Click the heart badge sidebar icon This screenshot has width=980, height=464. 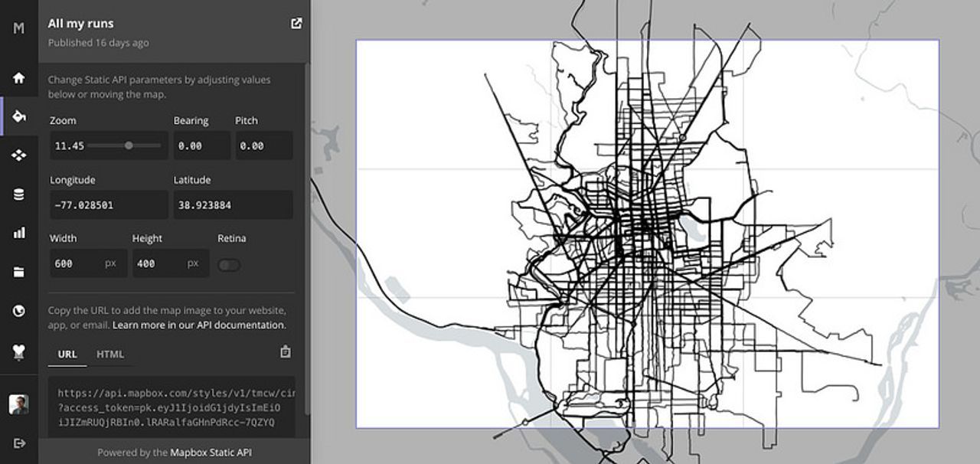[18, 351]
